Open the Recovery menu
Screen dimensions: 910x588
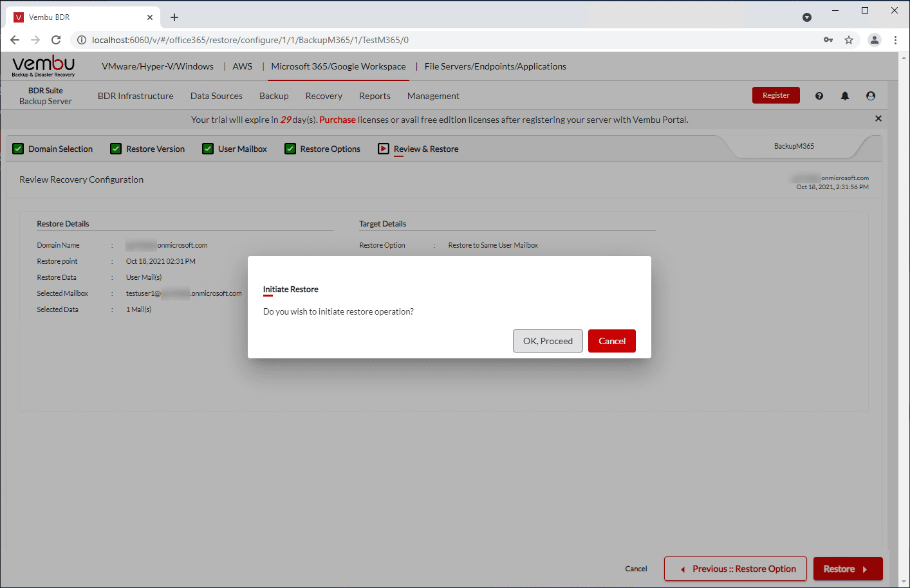pos(324,96)
